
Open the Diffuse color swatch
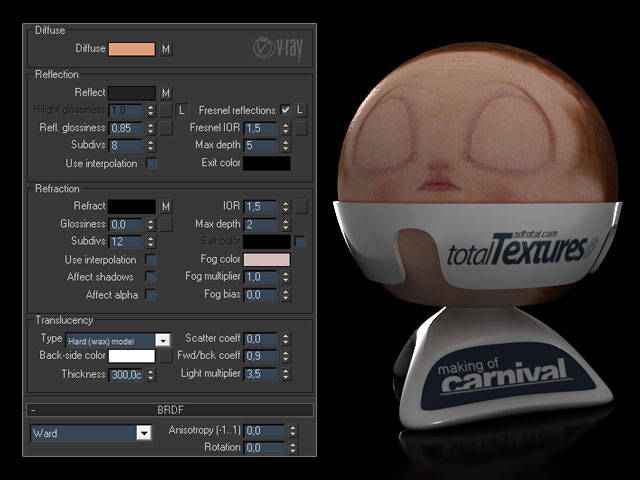point(132,49)
